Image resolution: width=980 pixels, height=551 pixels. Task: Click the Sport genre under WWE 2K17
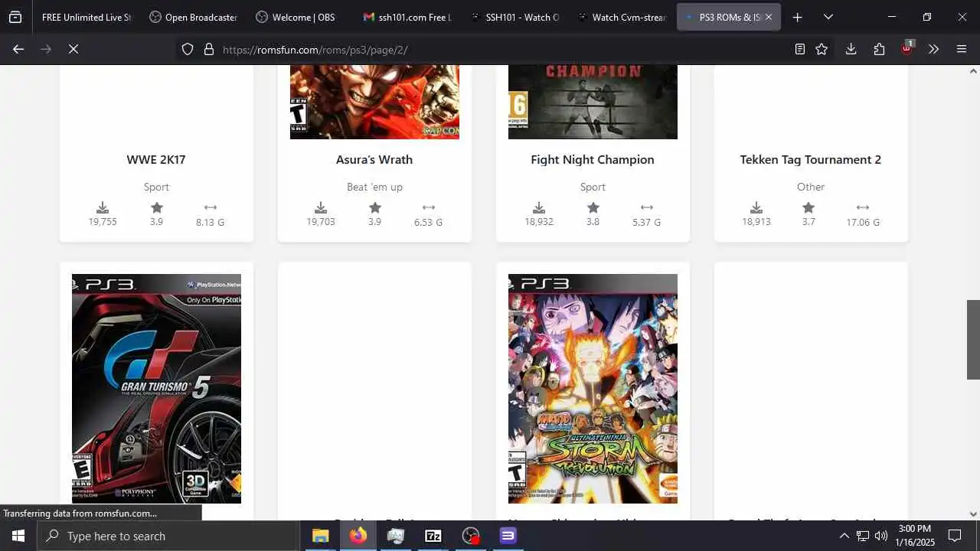(156, 187)
